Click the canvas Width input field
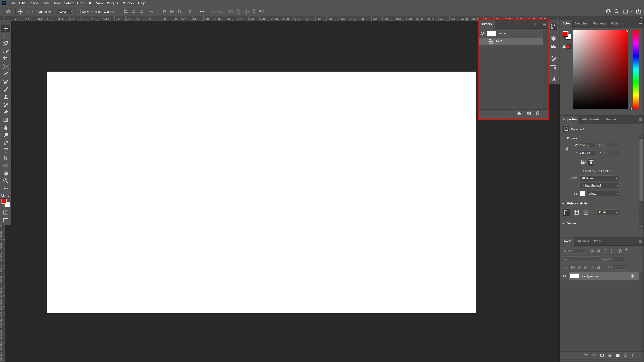 tap(587, 145)
